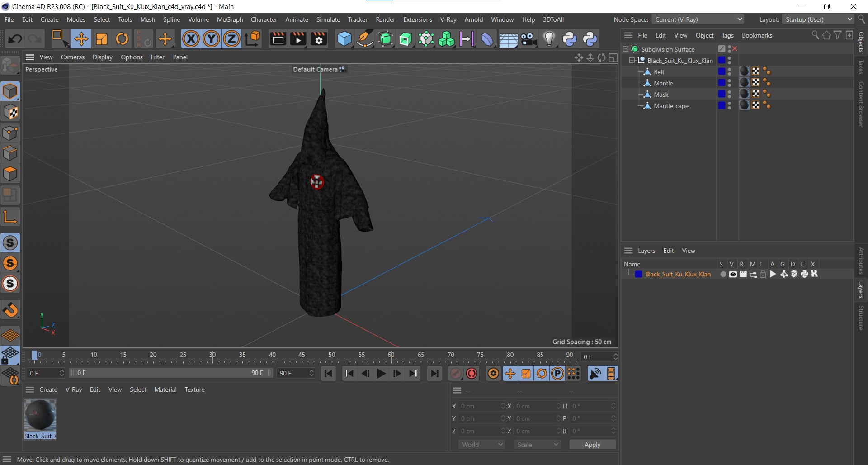Open the MoGraph menu

click(x=230, y=19)
